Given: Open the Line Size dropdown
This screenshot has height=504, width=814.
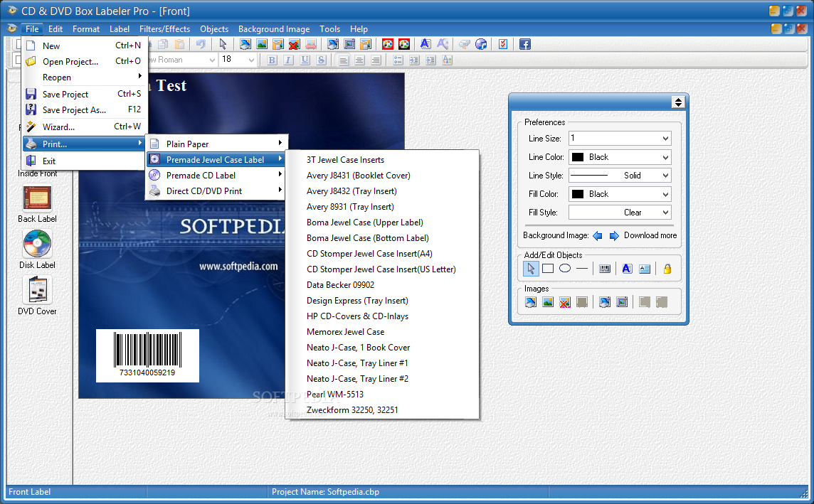Looking at the screenshot, I should (x=620, y=139).
